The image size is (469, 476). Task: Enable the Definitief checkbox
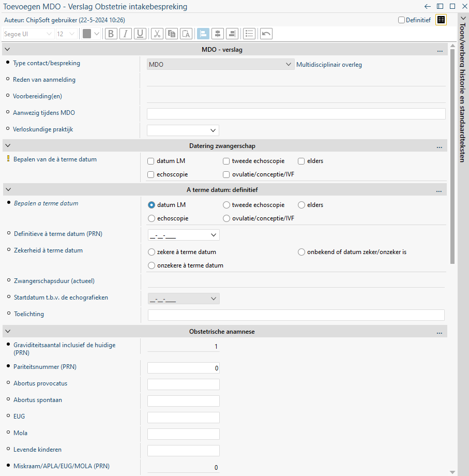(401, 20)
